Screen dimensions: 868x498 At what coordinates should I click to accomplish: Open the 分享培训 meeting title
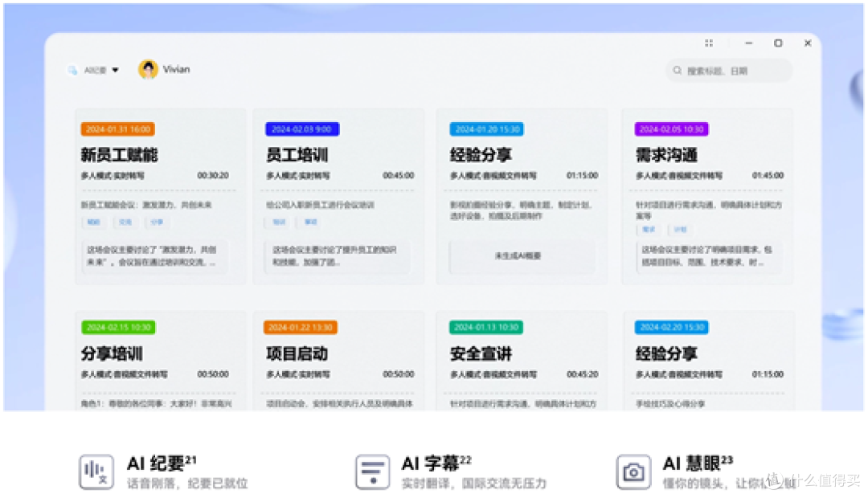pos(112,353)
